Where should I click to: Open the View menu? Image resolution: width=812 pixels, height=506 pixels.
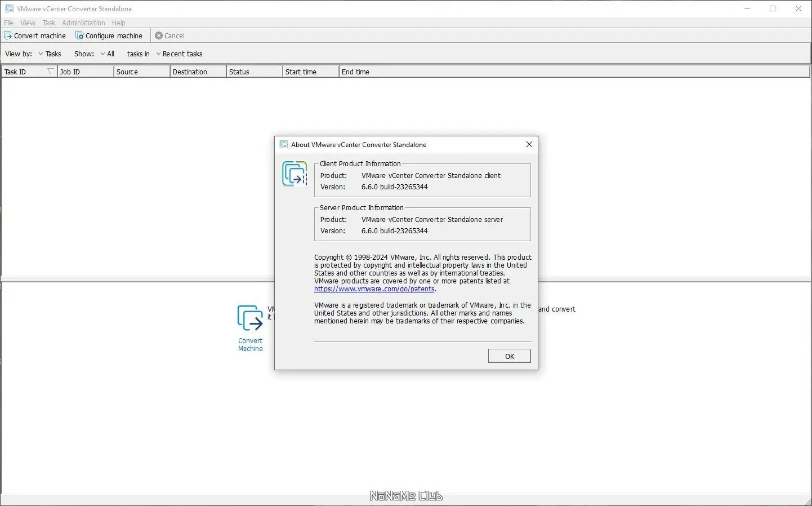click(28, 23)
